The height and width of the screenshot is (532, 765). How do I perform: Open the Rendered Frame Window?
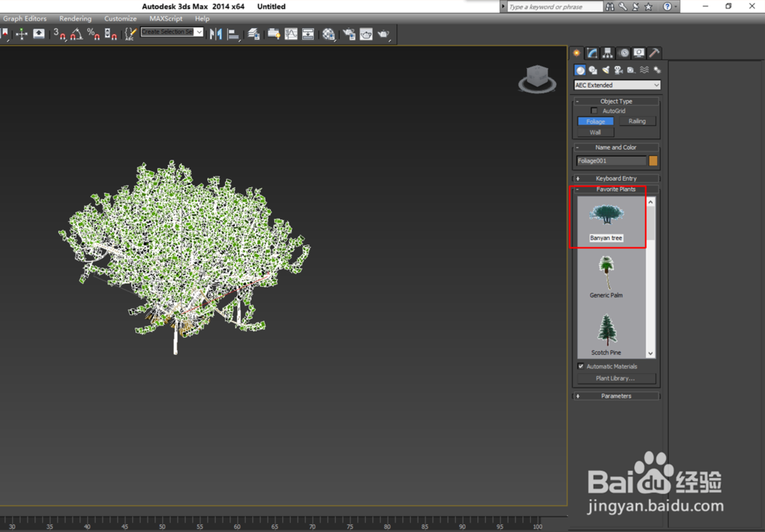(366, 34)
